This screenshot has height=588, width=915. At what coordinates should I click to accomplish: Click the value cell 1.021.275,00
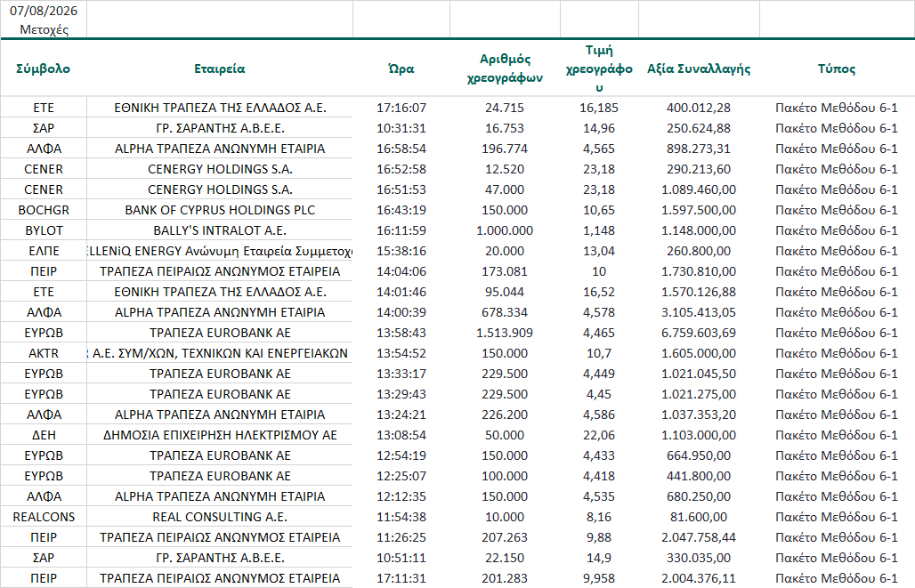(x=699, y=394)
